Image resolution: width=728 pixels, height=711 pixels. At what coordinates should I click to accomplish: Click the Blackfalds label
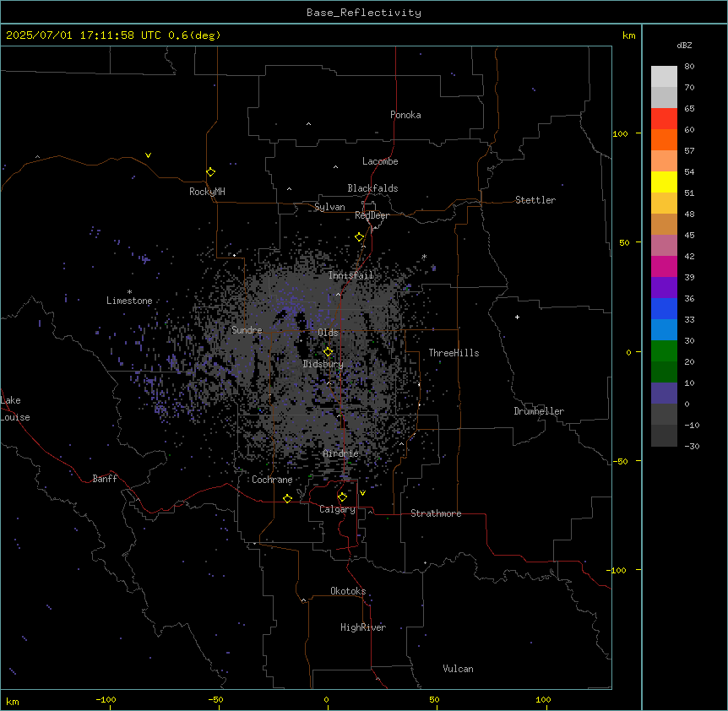[x=372, y=188]
